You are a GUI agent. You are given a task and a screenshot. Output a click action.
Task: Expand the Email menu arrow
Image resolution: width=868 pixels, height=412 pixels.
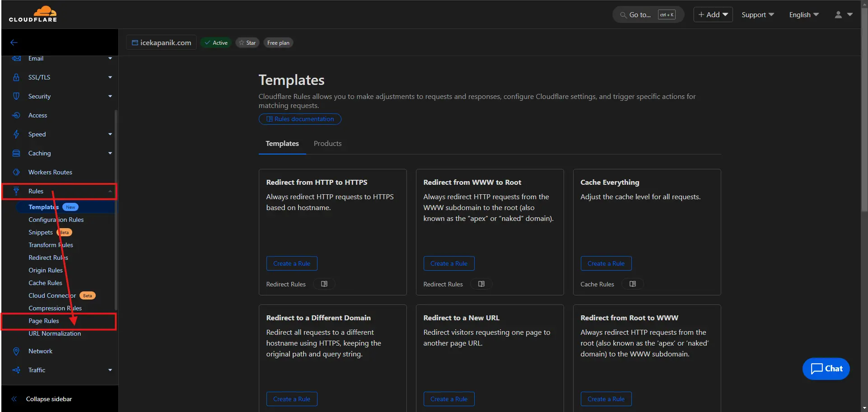point(110,59)
